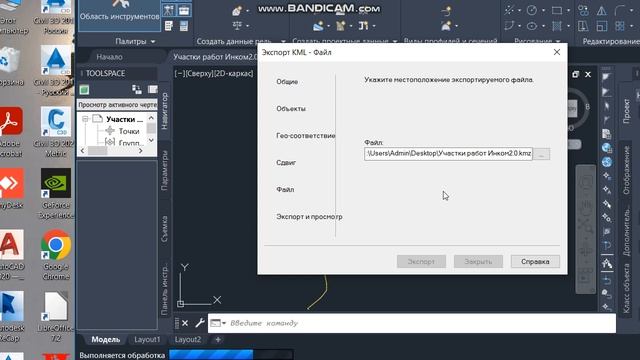Click the file path input field
640x360 pixels.
[x=448, y=153]
